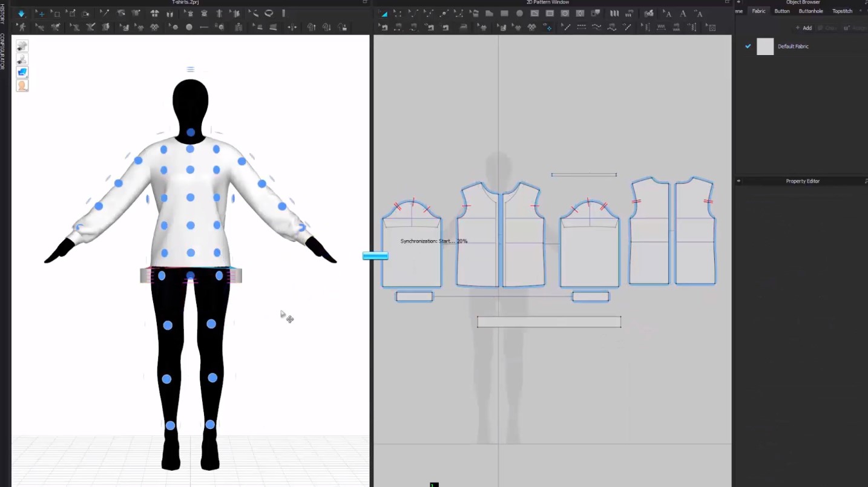Undock the T-shirts.Zprj 3D window
Viewport: 868px width, 487px height.
365,2
